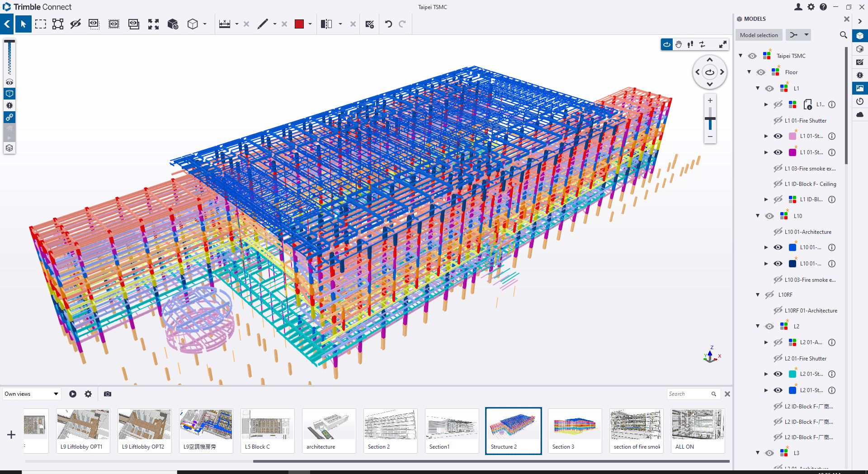
Task: Click the camera snapshot icon
Action: (x=107, y=394)
